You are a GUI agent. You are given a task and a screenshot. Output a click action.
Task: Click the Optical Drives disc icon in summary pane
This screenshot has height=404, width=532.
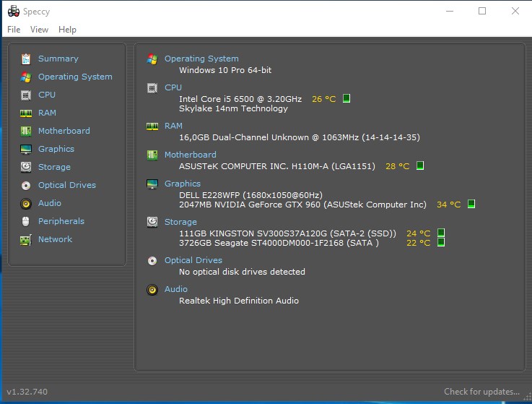tap(152, 261)
